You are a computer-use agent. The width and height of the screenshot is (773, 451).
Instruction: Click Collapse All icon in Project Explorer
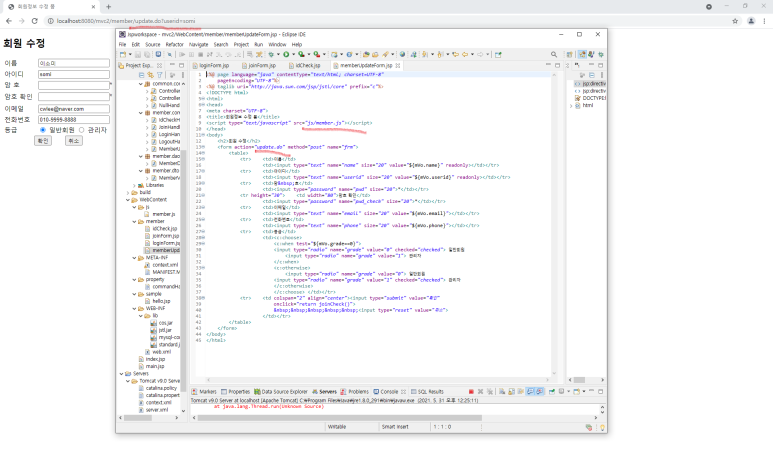141,75
